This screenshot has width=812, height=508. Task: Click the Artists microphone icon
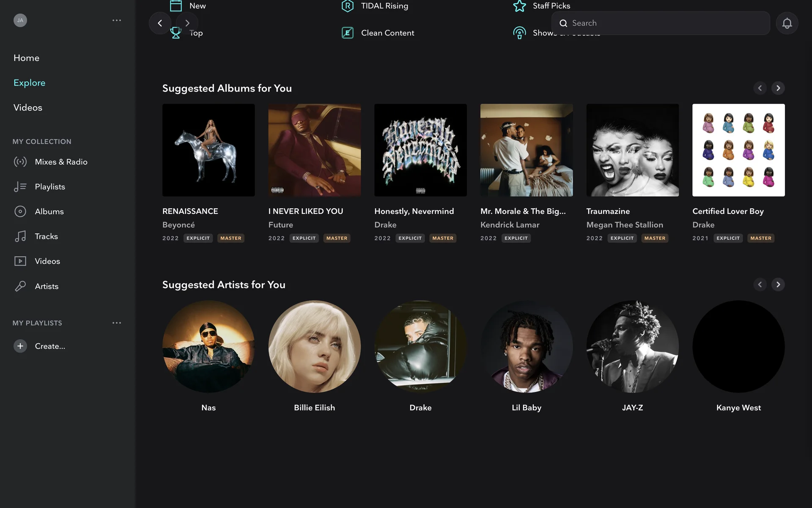point(20,286)
